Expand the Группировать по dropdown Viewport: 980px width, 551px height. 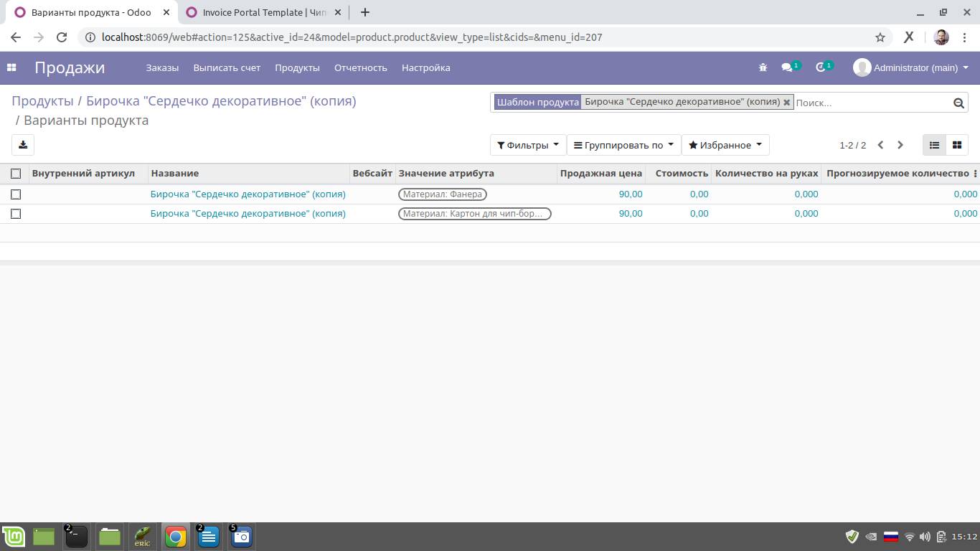[623, 145]
